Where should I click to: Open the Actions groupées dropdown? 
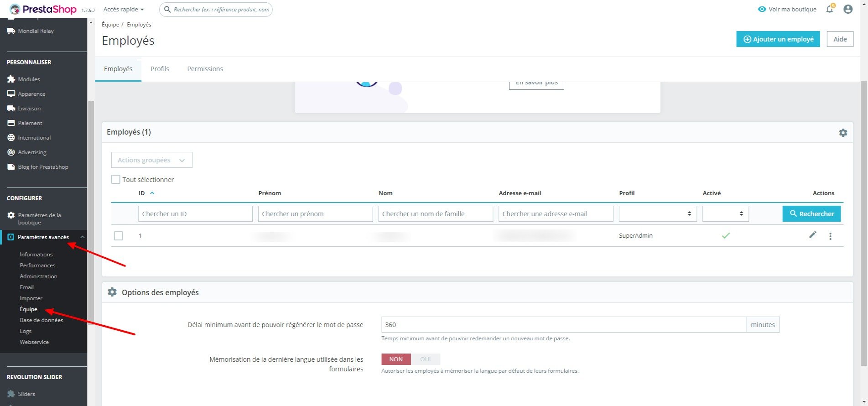[152, 160]
